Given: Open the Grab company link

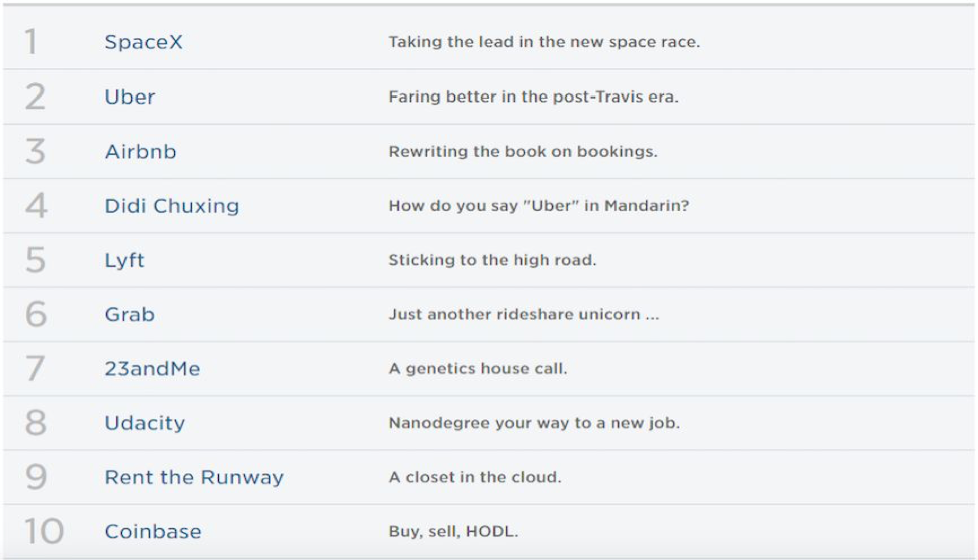Looking at the screenshot, I should [130, 314].
